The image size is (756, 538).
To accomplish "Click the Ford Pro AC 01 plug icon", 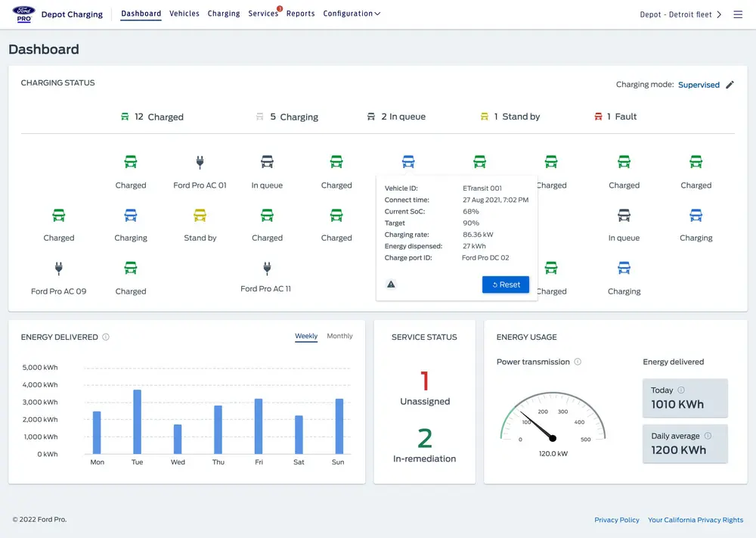I will coord(200,162).
